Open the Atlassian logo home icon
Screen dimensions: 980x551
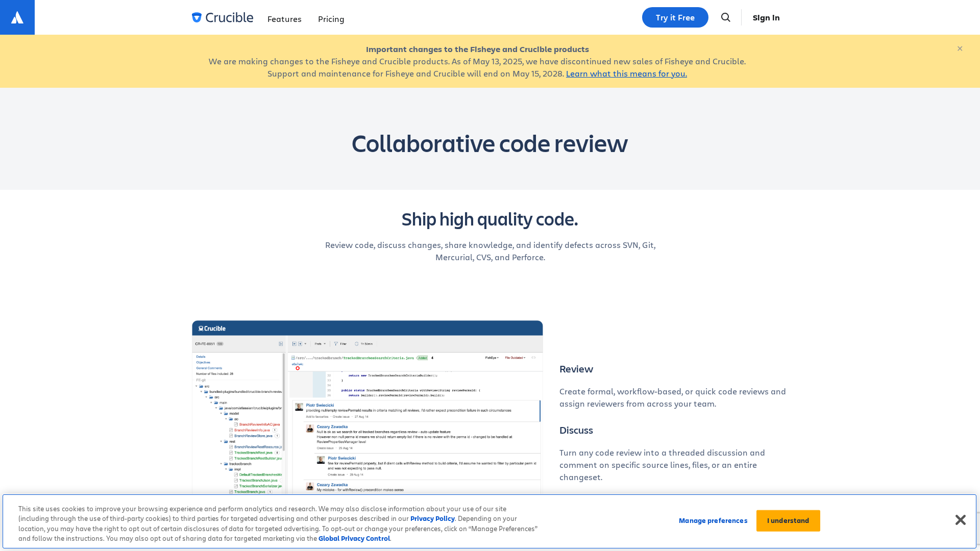tap(17, 17)
